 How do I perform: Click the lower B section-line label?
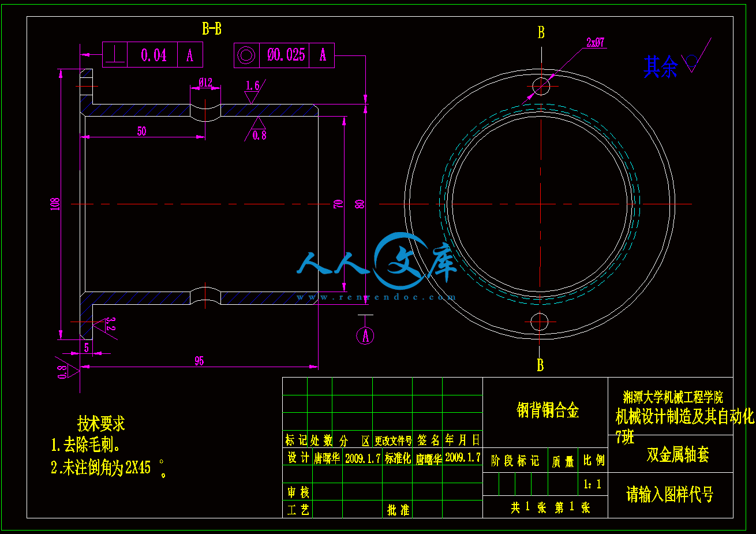coord(540,365)
